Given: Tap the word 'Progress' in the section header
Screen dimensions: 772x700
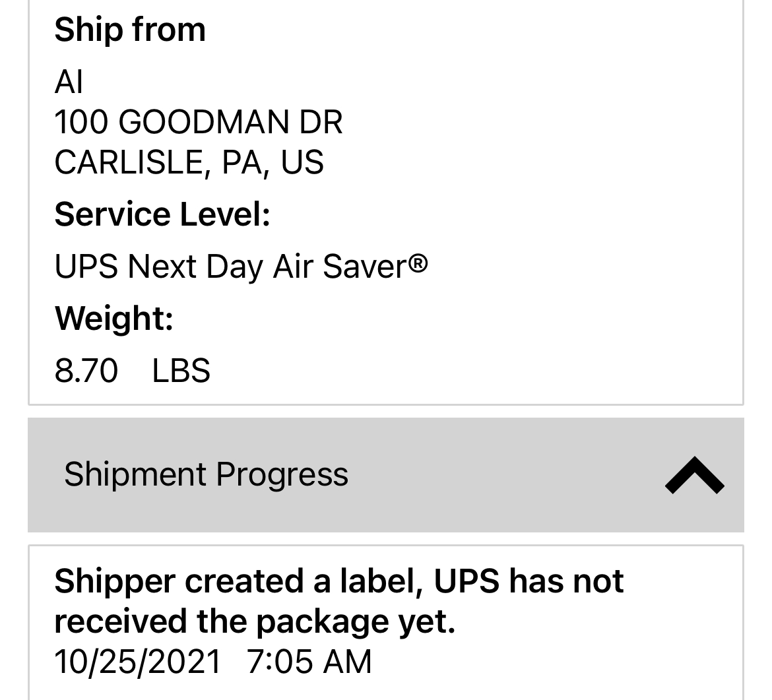Looking at the screenshot, I should (282, 474).
